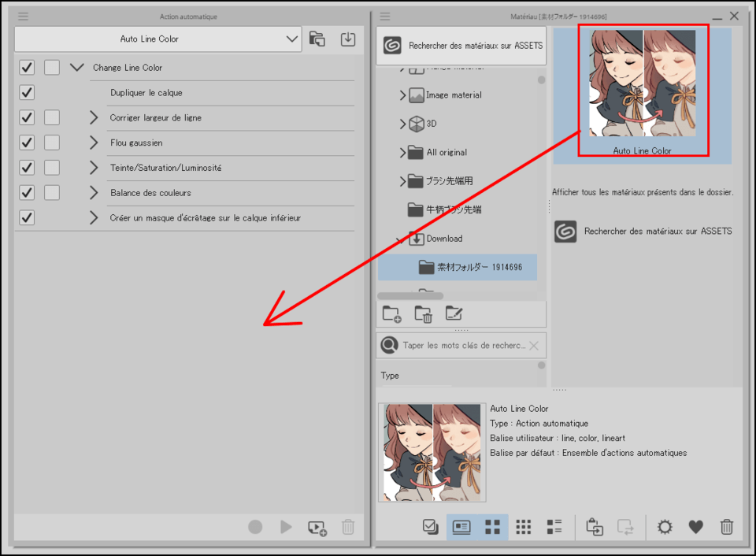The height and width of the screenshot is (556, 756).
Task: Click the create new material folder icon
Action: coord(391,314)
